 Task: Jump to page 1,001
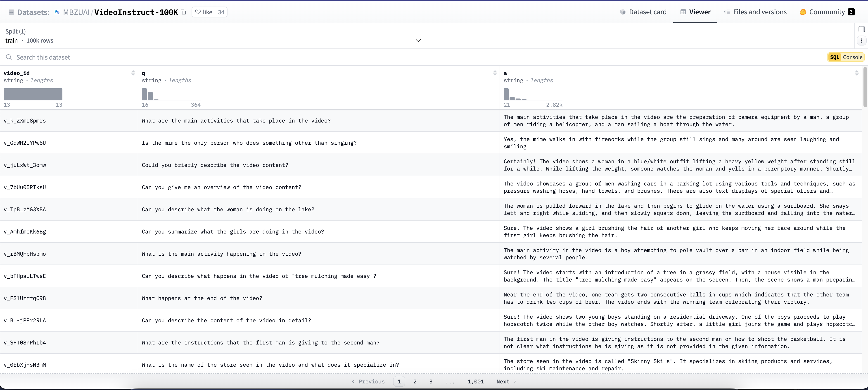475,382
